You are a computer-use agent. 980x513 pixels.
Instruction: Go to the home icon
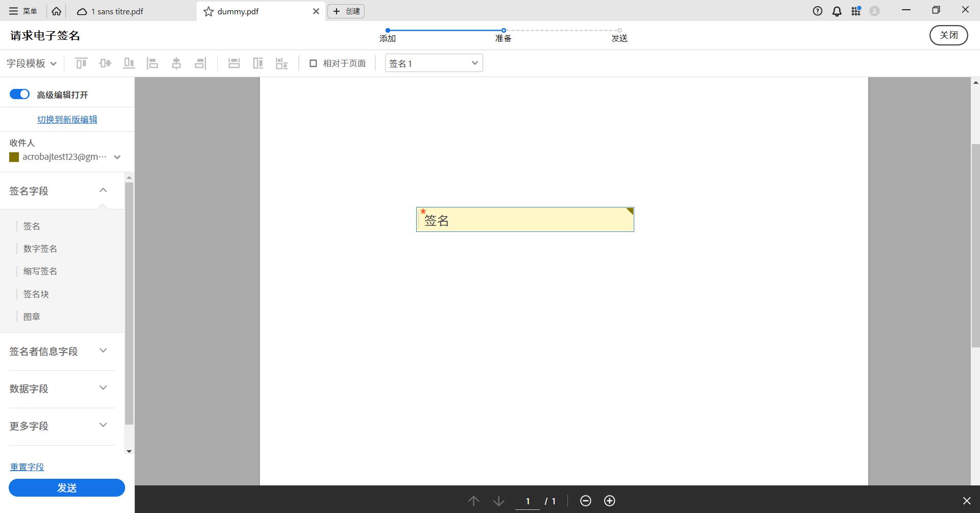pos(57,11)
